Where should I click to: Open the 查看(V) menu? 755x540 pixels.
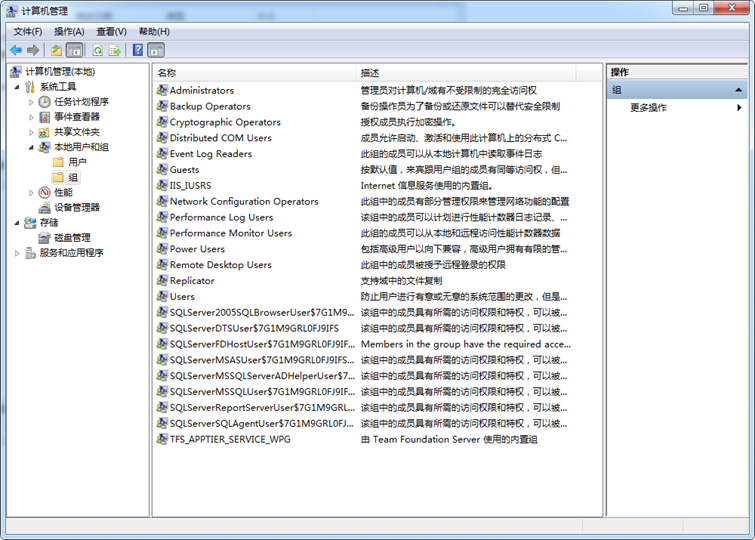(x=111, y=32)
